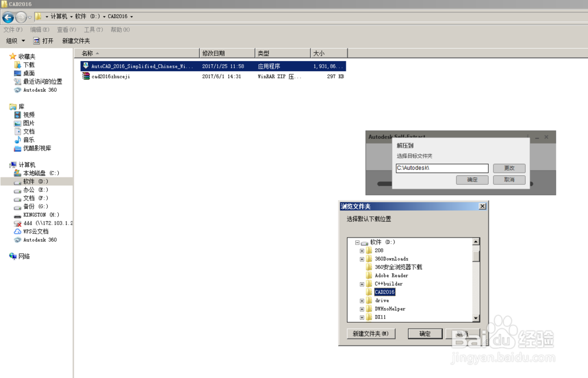The height and width of the screenshot is (378, 588).
Task: Click the 打开 toolbar button
Action: [43, 41]
